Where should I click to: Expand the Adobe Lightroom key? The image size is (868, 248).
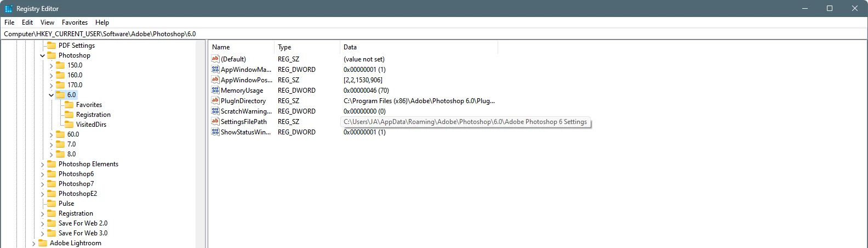pyautogui.click(x=33, y=243)
